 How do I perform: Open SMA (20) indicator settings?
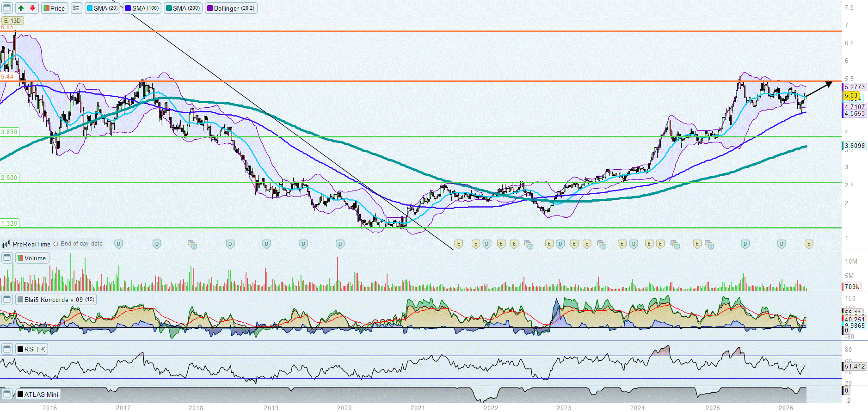click(x=103, y=8)
